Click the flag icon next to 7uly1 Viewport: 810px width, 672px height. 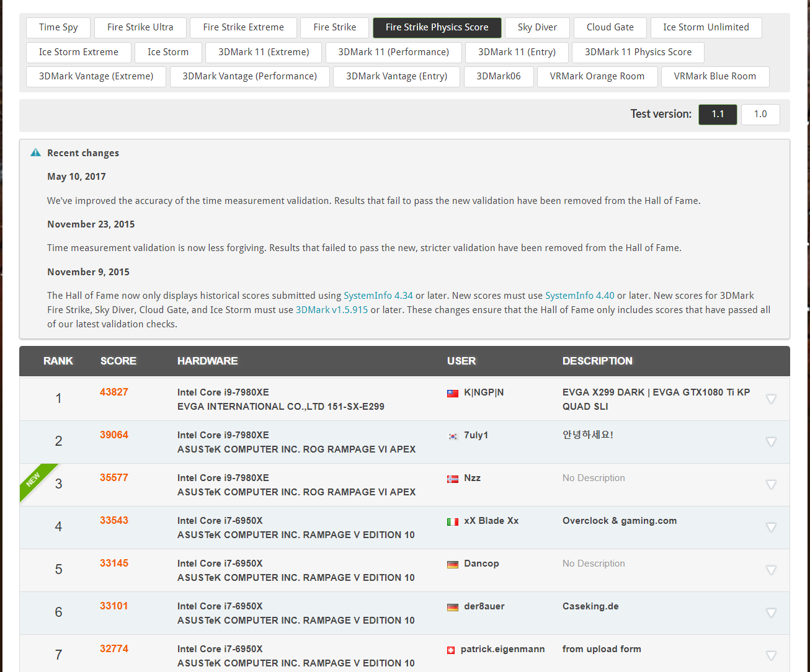point(453,436)
